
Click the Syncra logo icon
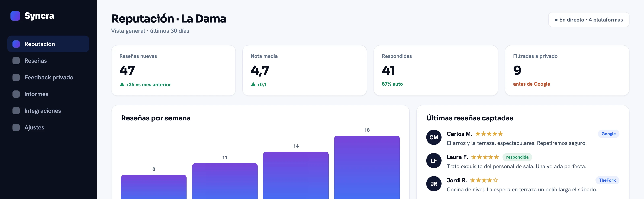tap(15, 16)
